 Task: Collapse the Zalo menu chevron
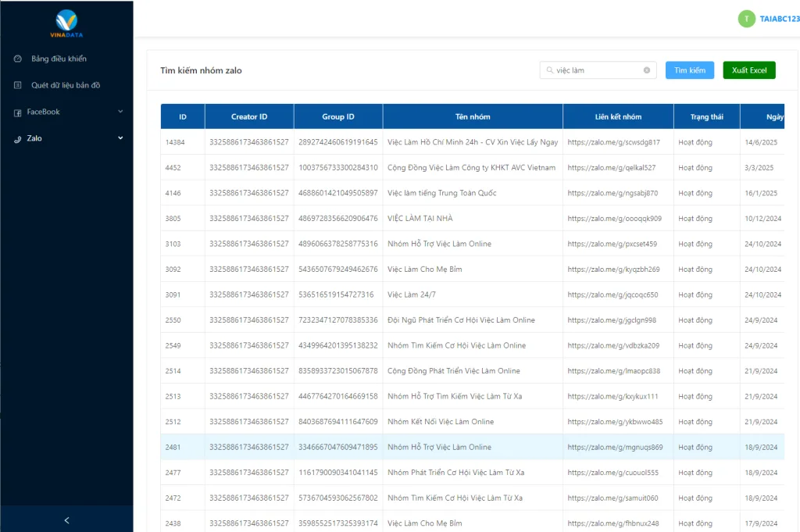120,137
